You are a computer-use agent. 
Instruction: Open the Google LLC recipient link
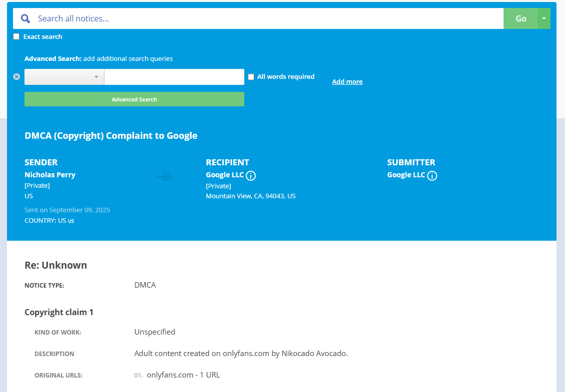[225, 175]
